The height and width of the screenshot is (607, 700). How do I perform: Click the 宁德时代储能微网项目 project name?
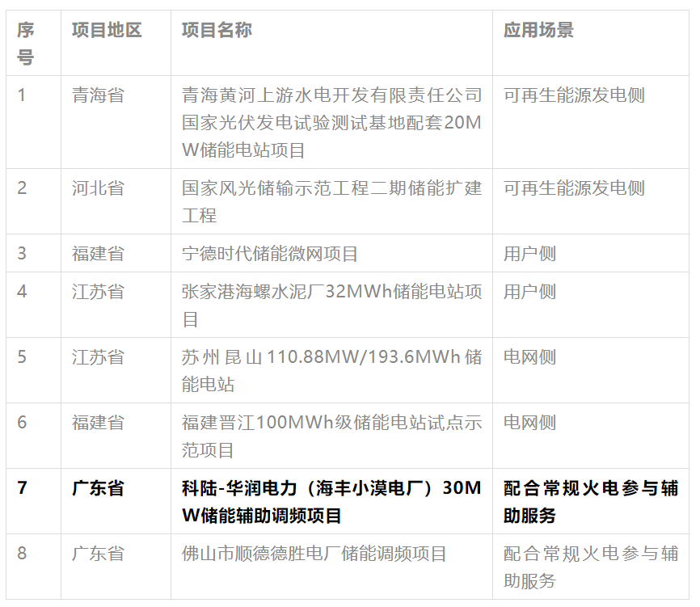[270, 254]
